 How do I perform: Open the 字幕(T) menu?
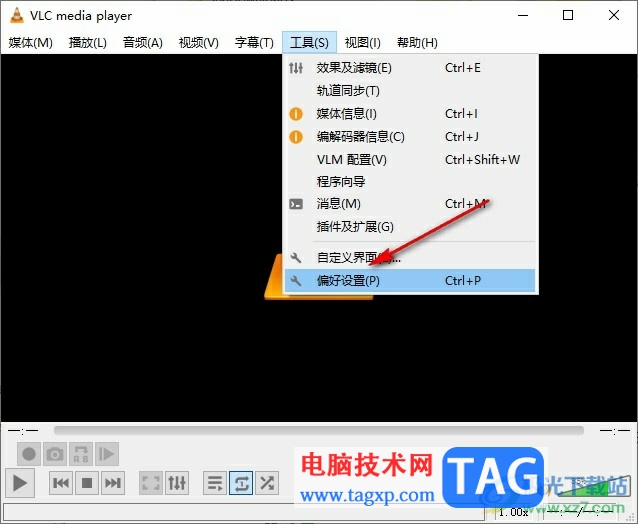pos(254,42)
